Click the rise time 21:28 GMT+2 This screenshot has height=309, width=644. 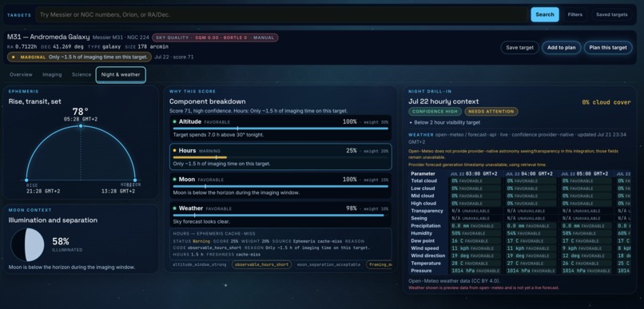click(x=43, y=191)
